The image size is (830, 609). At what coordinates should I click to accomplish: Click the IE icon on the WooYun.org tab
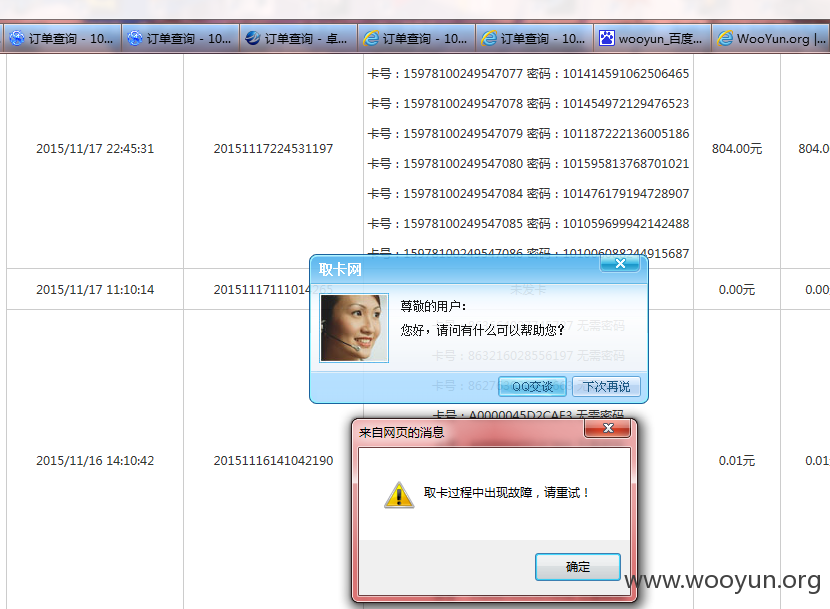point(725,38)
